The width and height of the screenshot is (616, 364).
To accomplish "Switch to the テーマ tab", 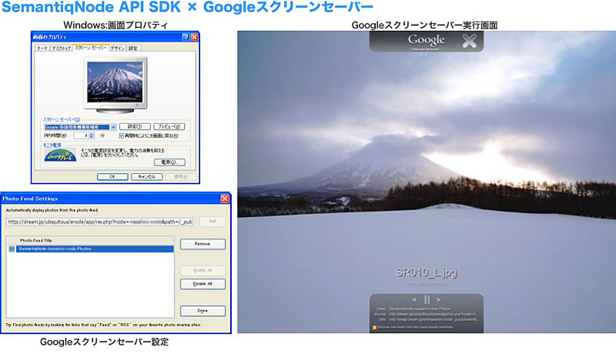I will coord(42,48).
